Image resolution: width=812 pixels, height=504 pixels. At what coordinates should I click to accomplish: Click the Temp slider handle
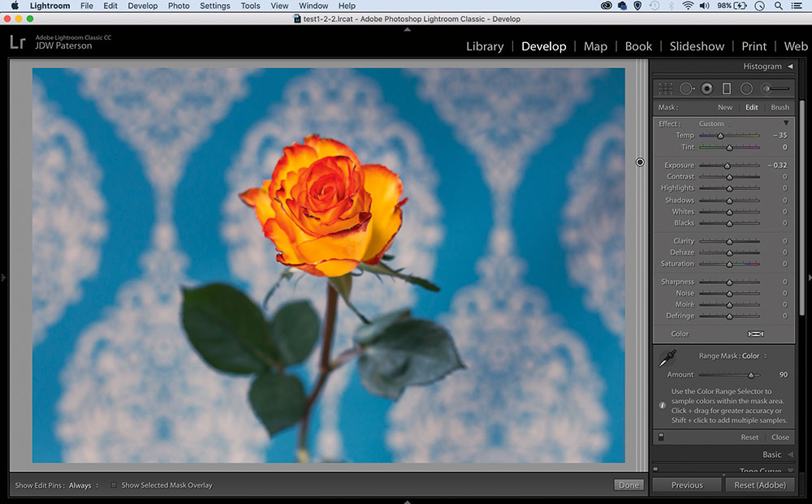point(719,136)
